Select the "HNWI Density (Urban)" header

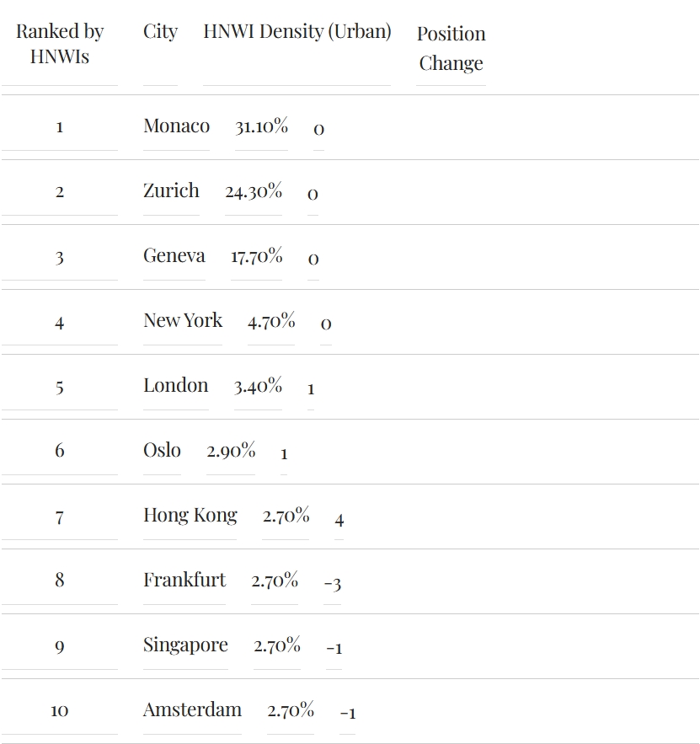(x=297, y=32)
